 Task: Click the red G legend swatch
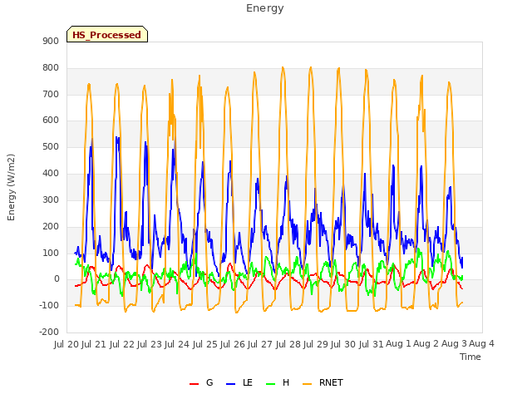point(194,384)
